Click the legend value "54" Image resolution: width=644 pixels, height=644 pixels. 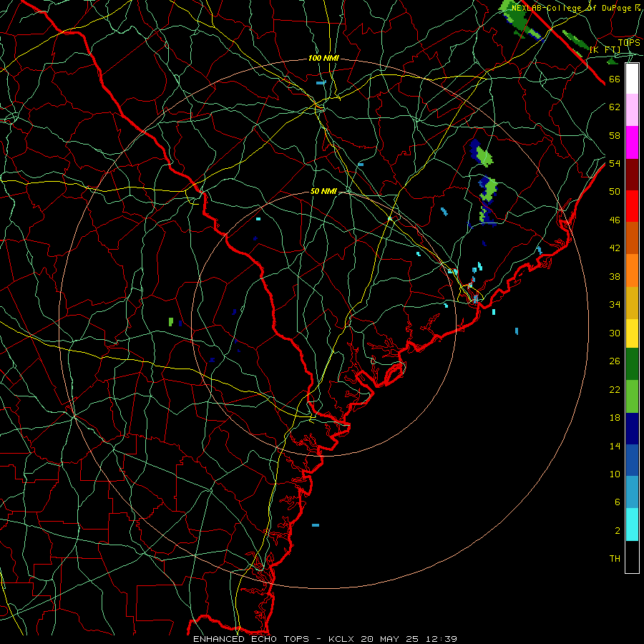pyautogui.click(x=615, y=163)
